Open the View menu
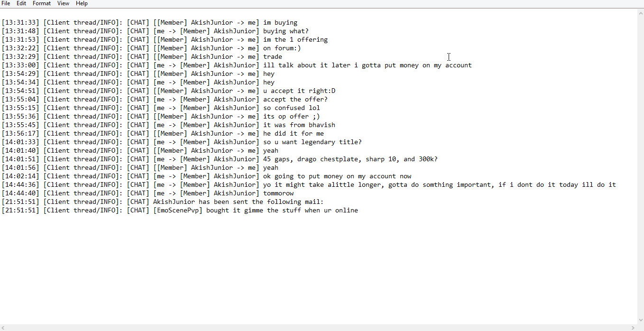 coord(63,3)
